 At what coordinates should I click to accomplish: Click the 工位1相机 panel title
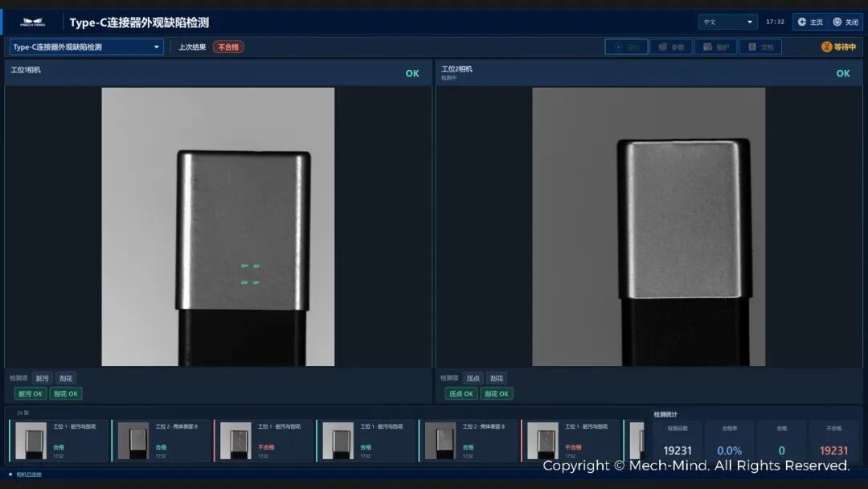click(x=26, y=70)
